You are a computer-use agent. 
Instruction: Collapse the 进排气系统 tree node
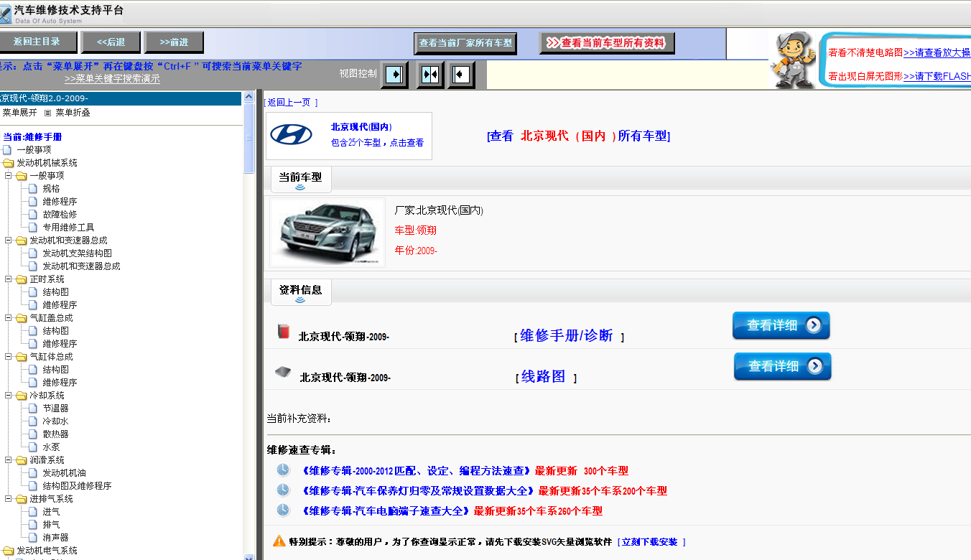click(x=9, y=499)
